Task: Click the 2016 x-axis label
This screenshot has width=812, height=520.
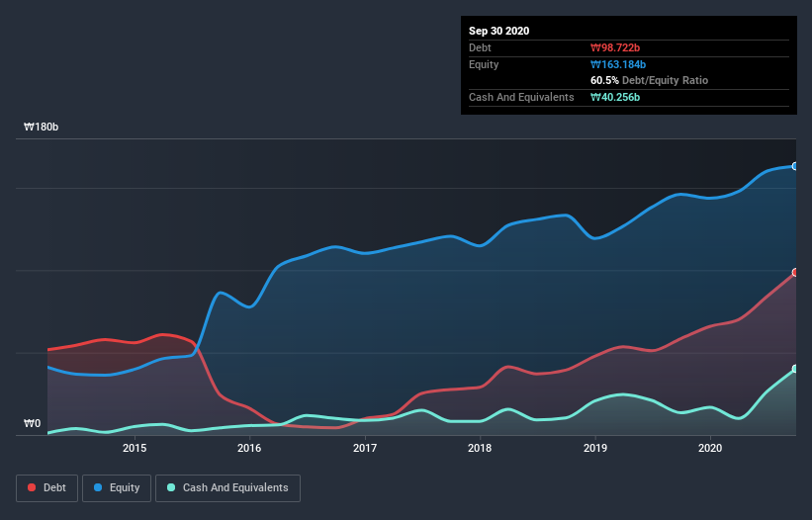Action: pos(249,448)
